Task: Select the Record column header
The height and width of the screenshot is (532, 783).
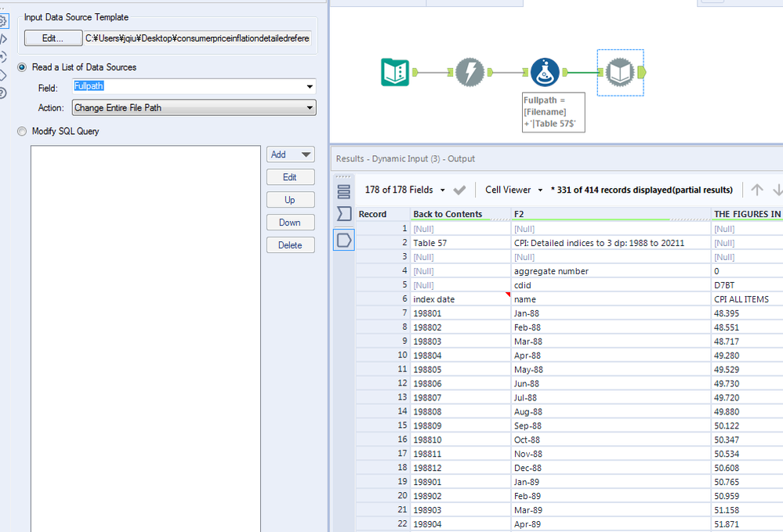Action: pos(383,214)
